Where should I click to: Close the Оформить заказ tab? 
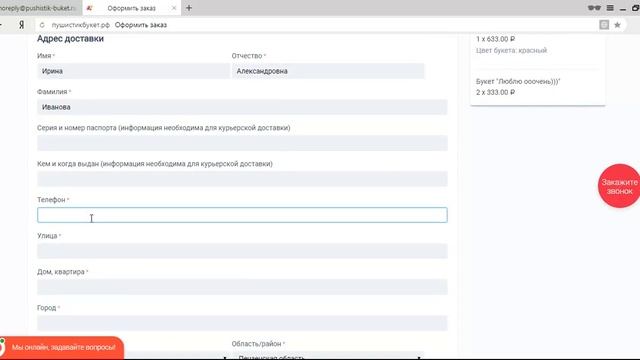174,8
